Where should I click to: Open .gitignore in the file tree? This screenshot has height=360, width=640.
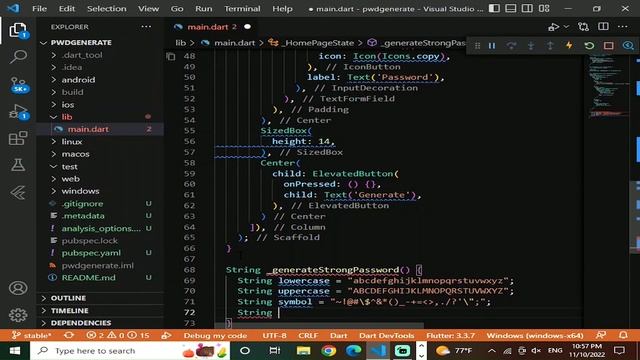pyautogui.click(x=82, y=204)
